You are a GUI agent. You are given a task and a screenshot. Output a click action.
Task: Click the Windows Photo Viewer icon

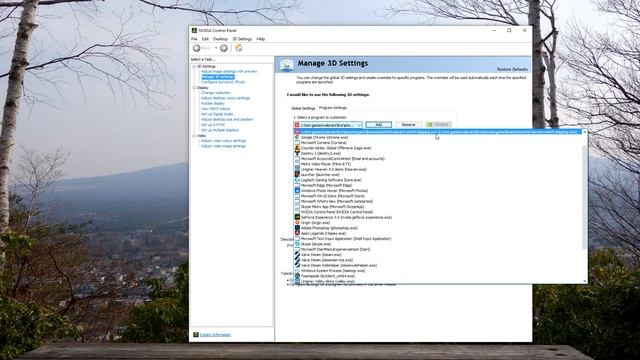coord(297,191)
